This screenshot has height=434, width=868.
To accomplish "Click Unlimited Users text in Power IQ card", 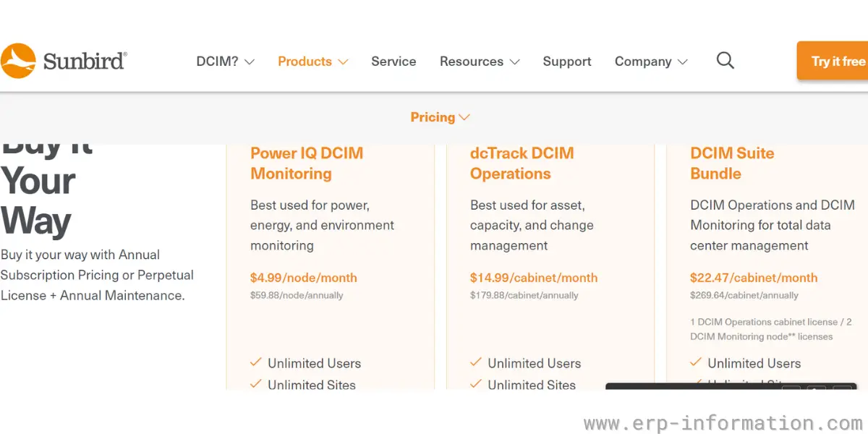I will tap(314, 363).
